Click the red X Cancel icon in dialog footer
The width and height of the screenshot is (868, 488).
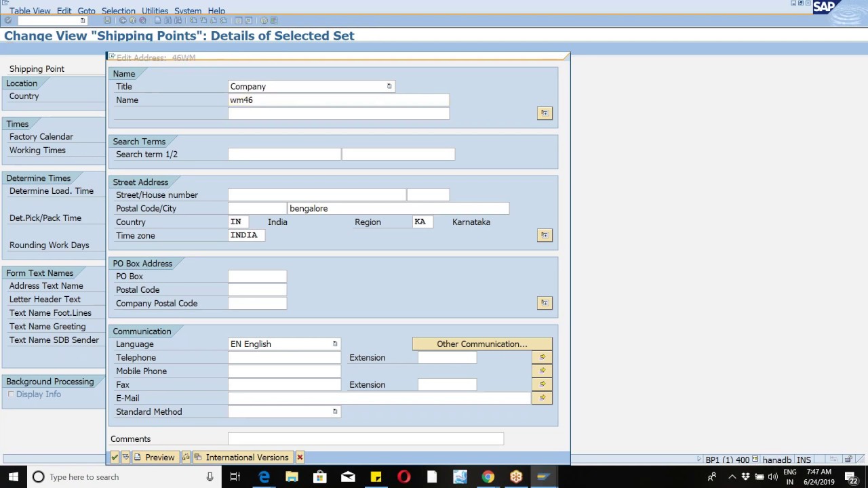(300, 457)
